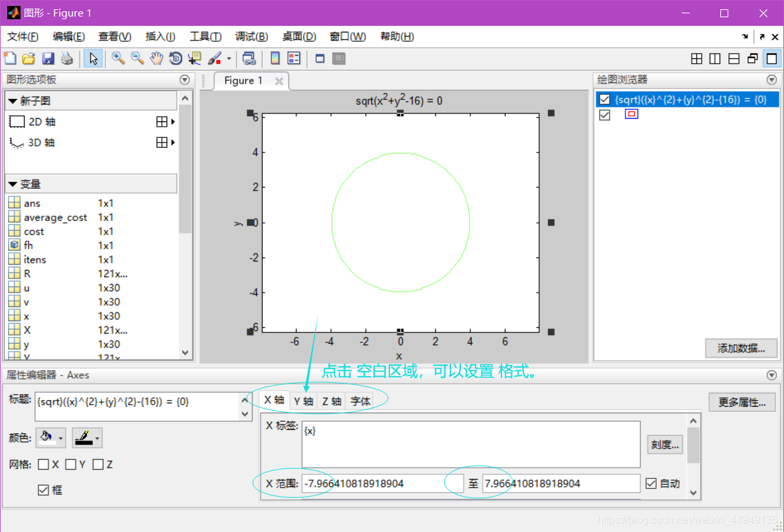This screenshot has width=784, height=532.
Task: Click the X 范围 minimum value field
Action: (x=383, y=484)
